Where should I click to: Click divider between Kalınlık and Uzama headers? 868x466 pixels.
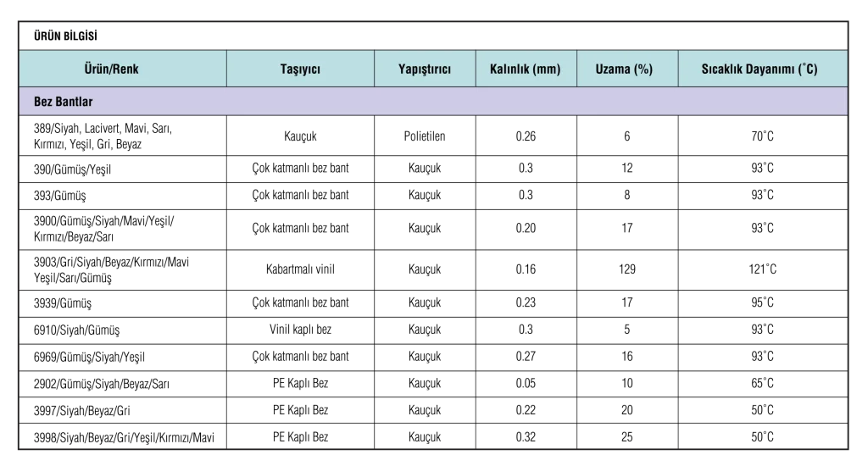pos(576,69)
